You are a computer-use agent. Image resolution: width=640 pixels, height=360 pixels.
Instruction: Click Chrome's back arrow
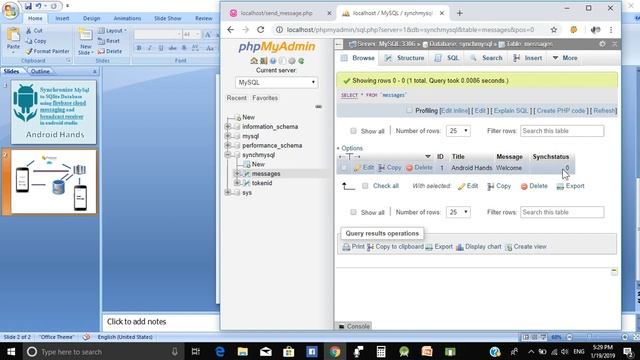tap(231, 30)
